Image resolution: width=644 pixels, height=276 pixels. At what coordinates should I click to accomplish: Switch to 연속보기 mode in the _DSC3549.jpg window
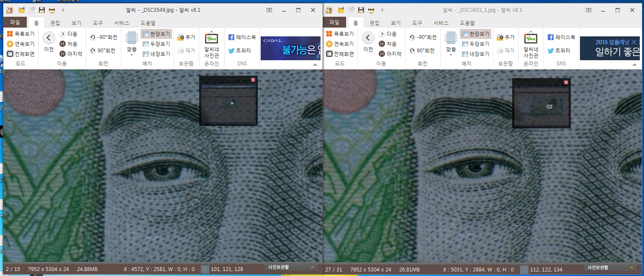point(21,43)
